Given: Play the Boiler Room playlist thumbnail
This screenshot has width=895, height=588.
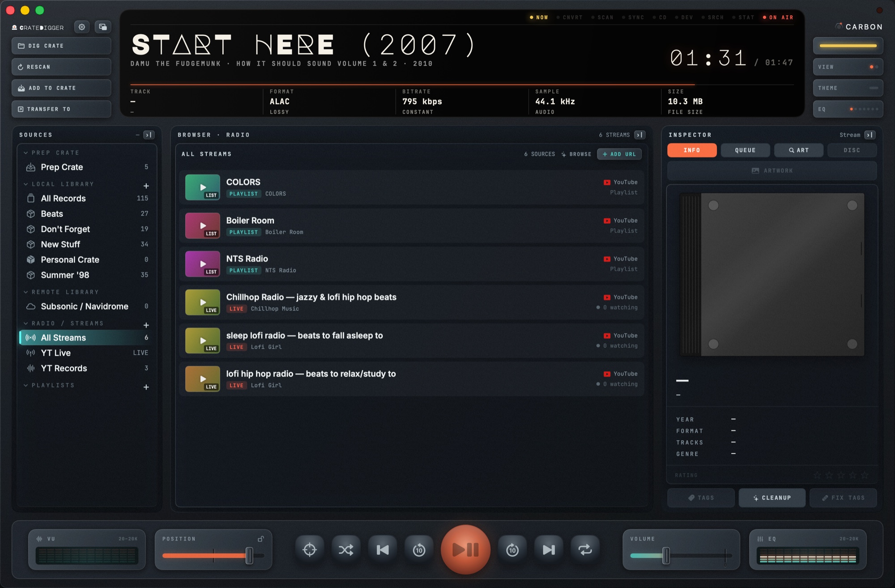Looking at the screenshot, I should pos(203,226).
